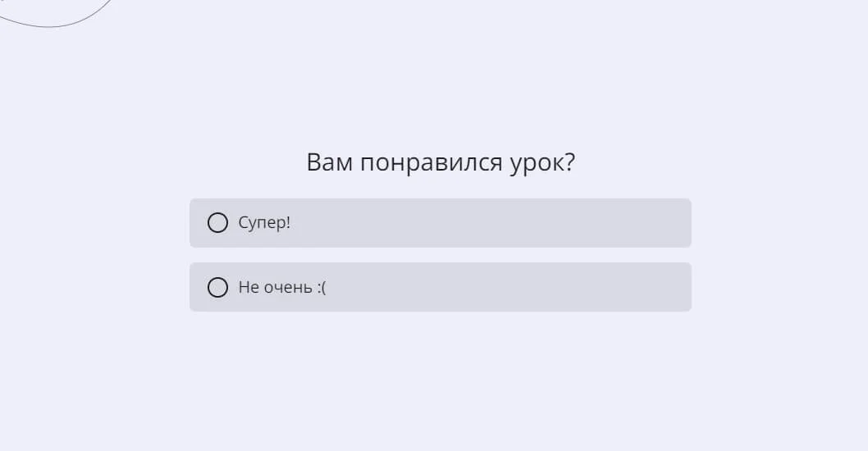The image size is (868, 451).
Task: Tick the empty circle beside "Супер!"
Action: 217,223
